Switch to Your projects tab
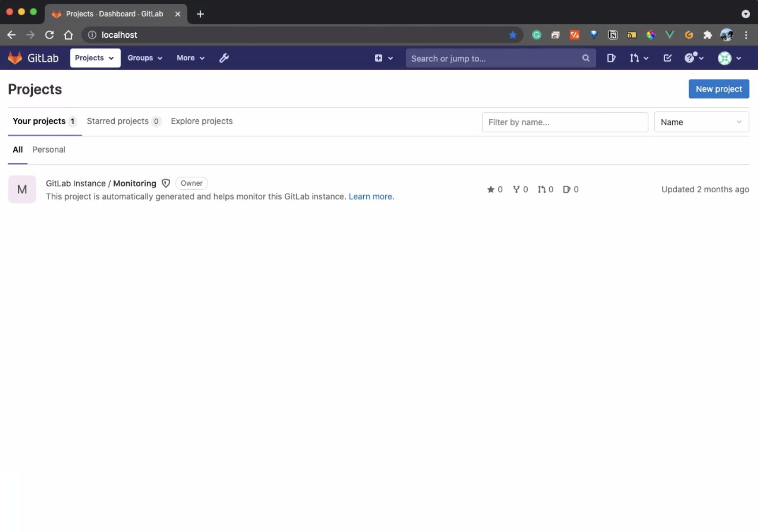This screenshot has height=532, width=758. [x=44, y=121]
